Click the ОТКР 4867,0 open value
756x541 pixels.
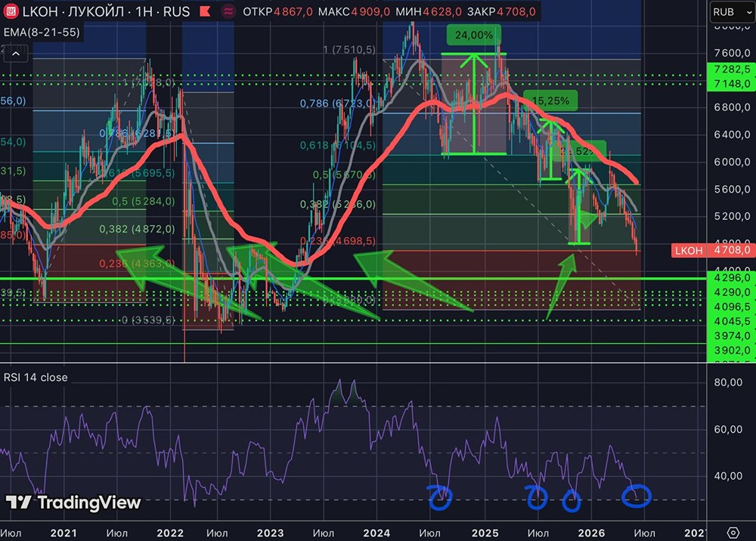(277, 11)
